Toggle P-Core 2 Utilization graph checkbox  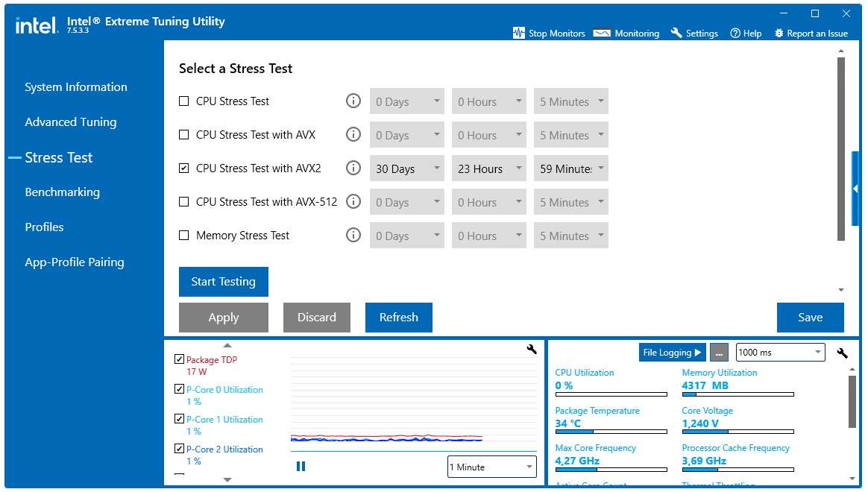tap(179, 449)
